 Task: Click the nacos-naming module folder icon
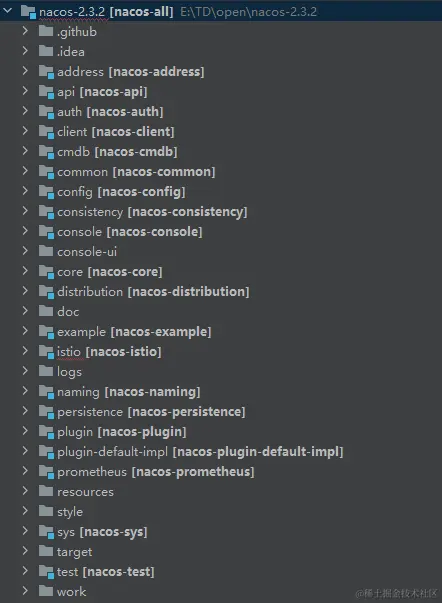(46, 392)
